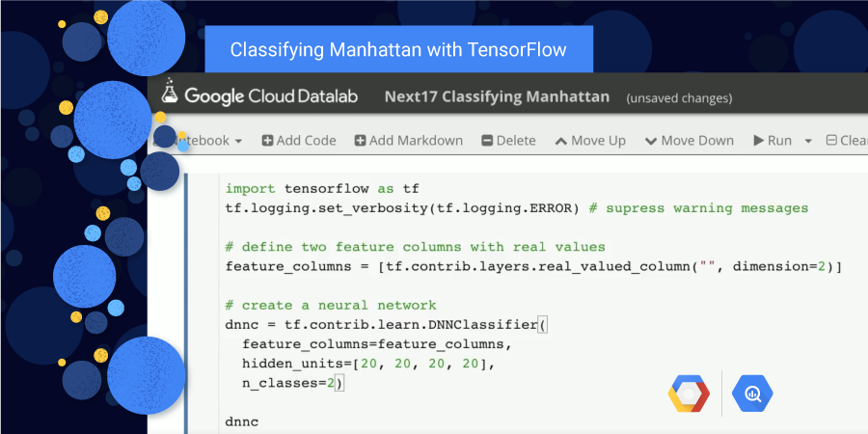Viewport: 868px width, 434px height.
Task: Click the feature_columns assignment line
Action: (533, 266)
